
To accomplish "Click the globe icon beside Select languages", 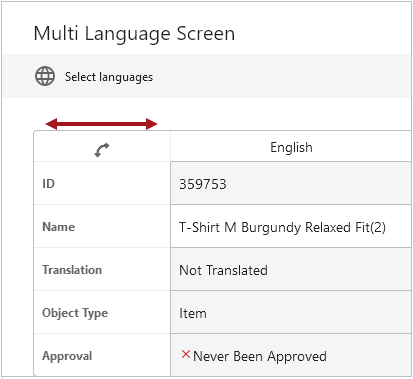I will coord(45,76).
